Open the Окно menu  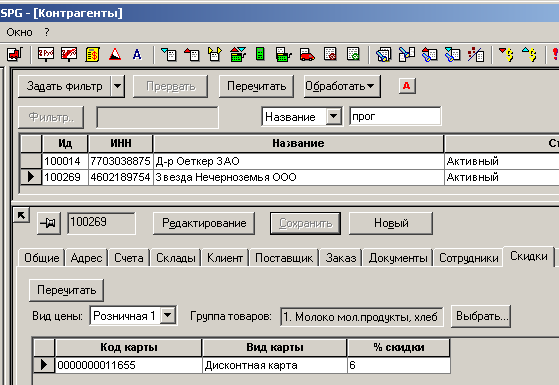point(19,32)
